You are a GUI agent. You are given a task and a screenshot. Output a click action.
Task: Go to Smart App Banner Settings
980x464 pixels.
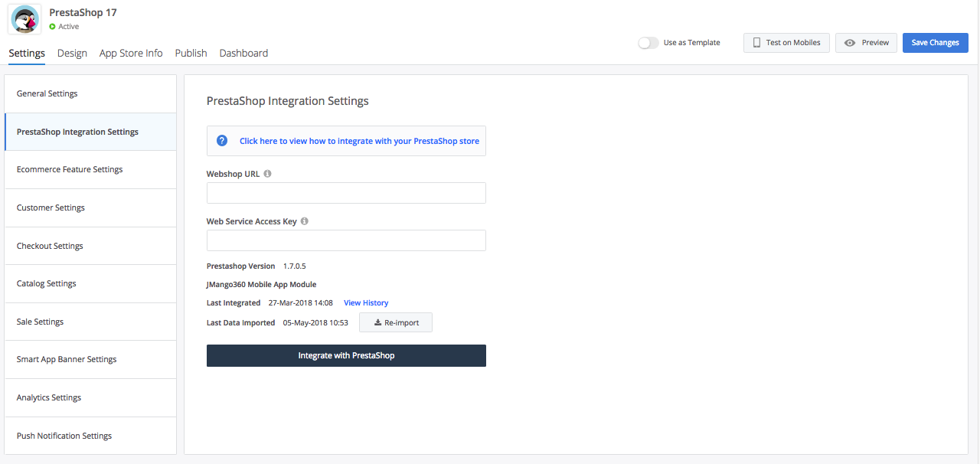click(x=90, y=359)
